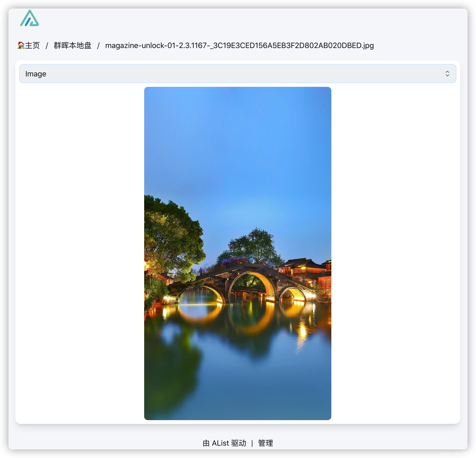The height and width of the screenshot is (458, 476).
Task: Click the house emoji in breadcrumb
Action: [x=21, y=45]
